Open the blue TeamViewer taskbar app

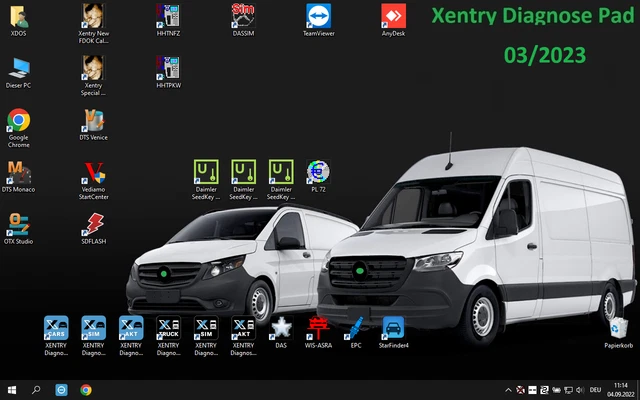click(x=61, y=390)
